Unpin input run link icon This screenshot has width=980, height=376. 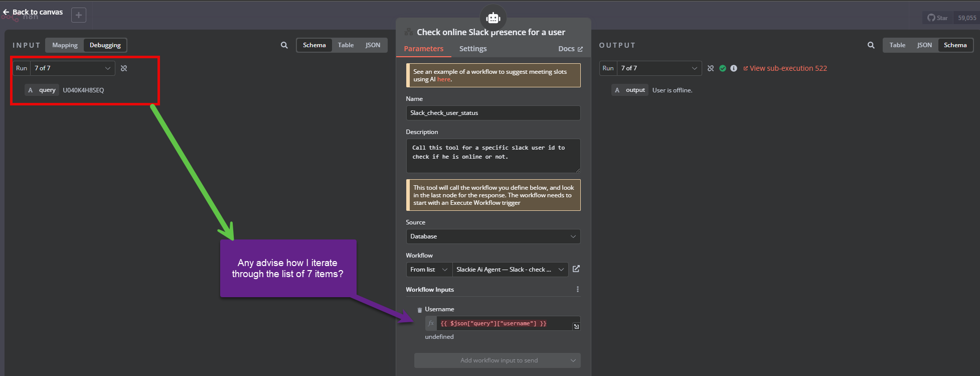tap(124, 68)
